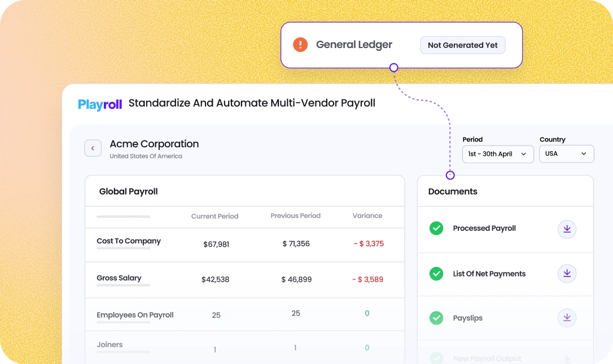The width and height of the screenshot is (613, 364).
Task: Click the Processed Payroll document name
Action: click(484, 229)
